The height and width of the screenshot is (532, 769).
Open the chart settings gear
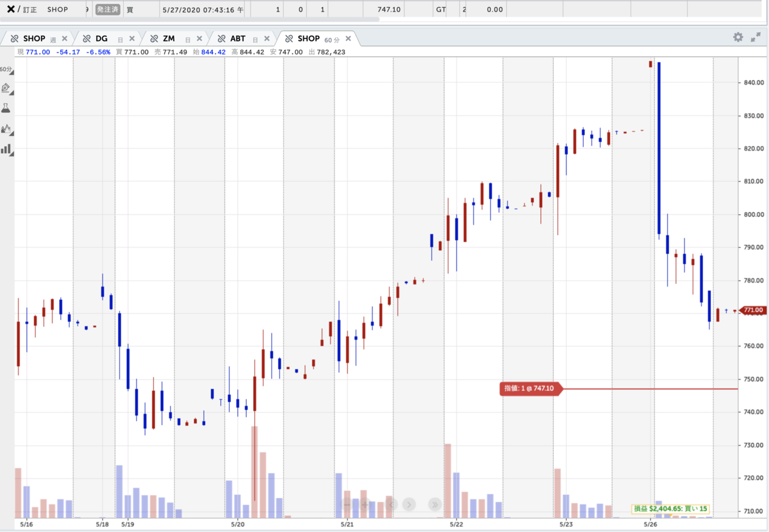tap(738, 38)
